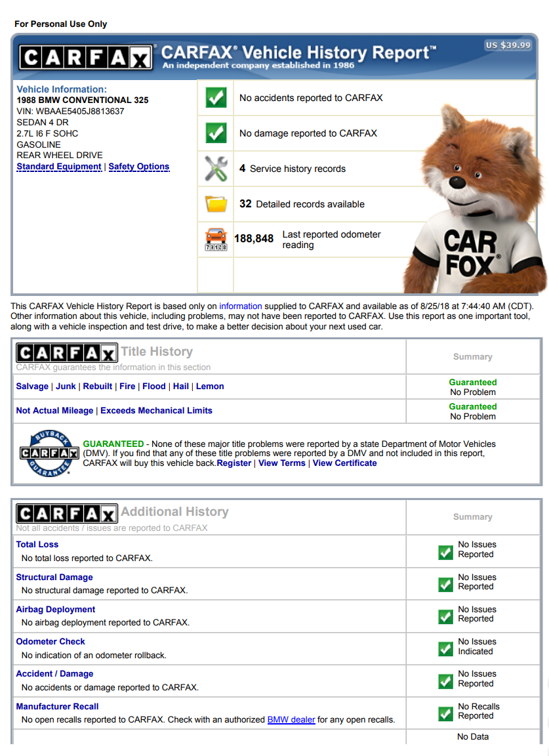
Task: Open the Manufacturer Recall heading link
Action: coord(57,706)
